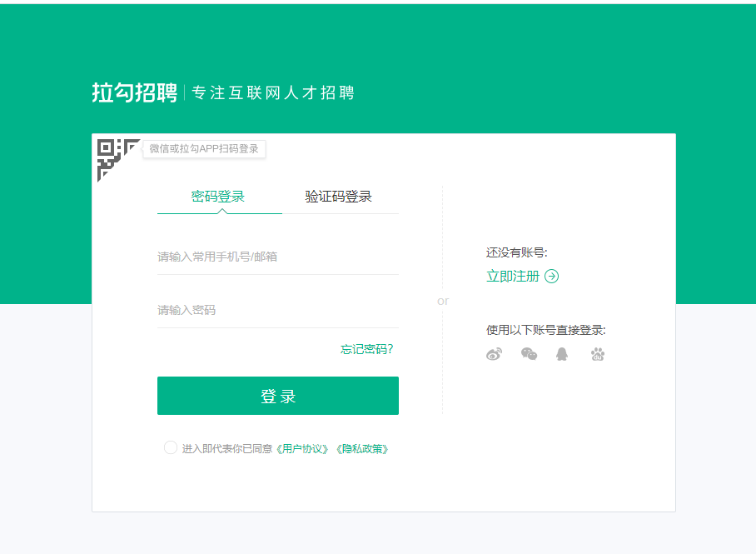Focus the phone number/email input field
Screen dimensions: 756x554
point(278,257)
